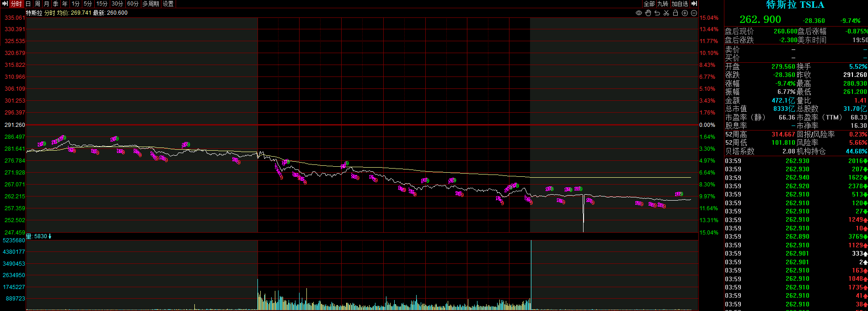The width and height of the screenshot is (868, 311).
Task: Click the 335.061 top price axis label
Action: pyautogui.click(x=15, y=18)
